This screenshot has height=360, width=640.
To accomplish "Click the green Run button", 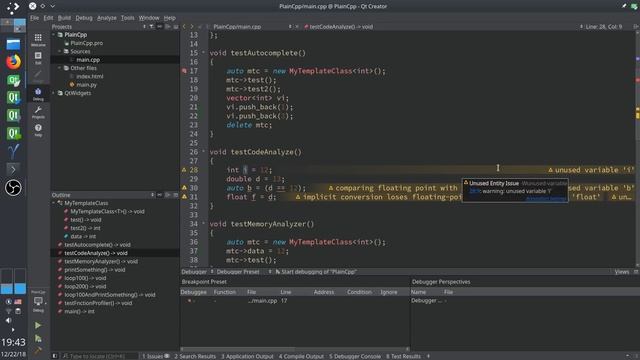I will click(x=38, y=325).
